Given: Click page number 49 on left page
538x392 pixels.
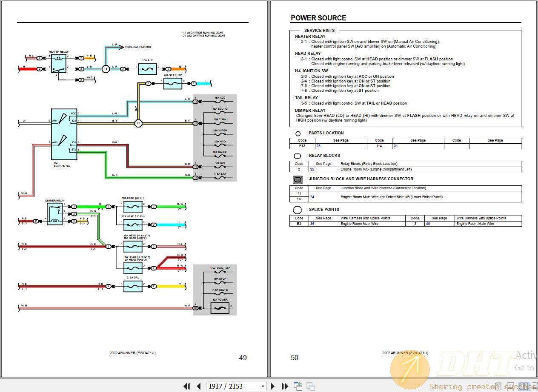Looking at the screenshot, I should (243, 358).
